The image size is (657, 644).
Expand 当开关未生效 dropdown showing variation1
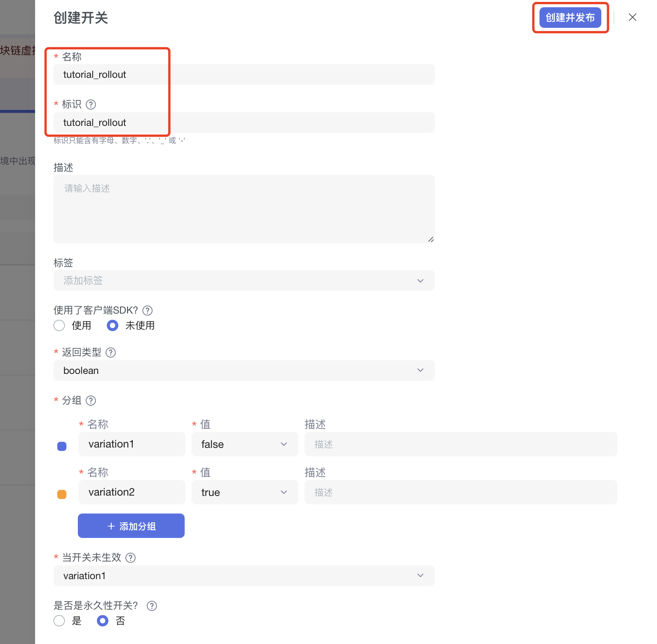click(x=244, y=576)
